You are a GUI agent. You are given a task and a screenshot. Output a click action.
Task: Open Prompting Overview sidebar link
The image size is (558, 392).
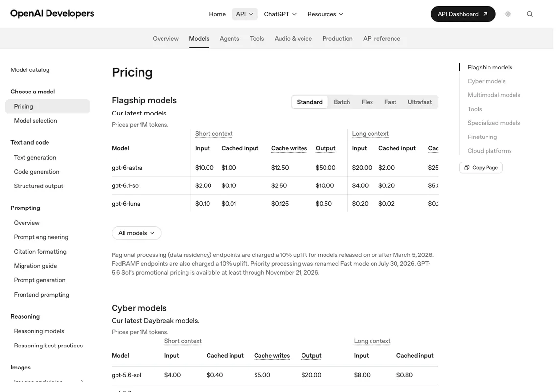[27, 223]
